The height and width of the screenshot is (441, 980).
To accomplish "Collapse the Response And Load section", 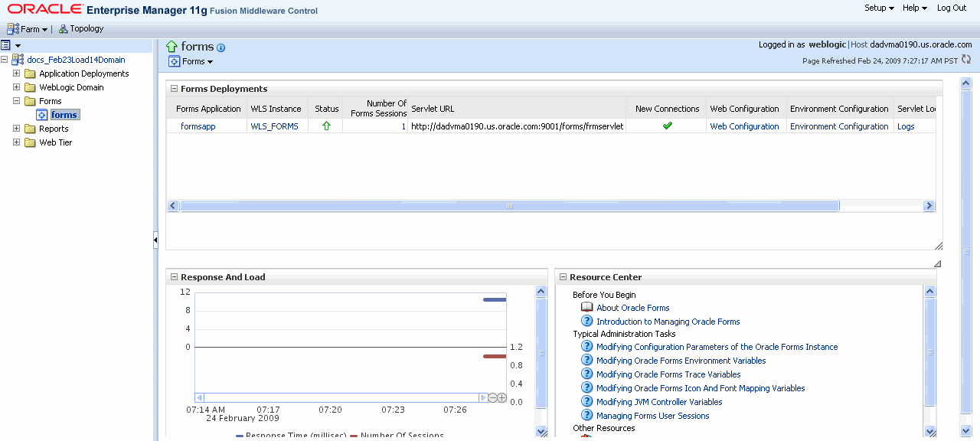I will click(174, 277).
